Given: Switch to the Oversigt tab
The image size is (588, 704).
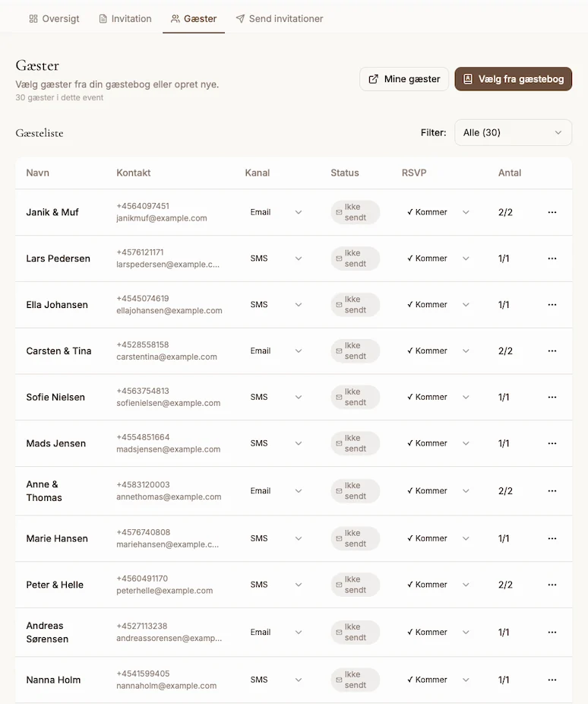Looking at the screenshot, I should (54, 18).
